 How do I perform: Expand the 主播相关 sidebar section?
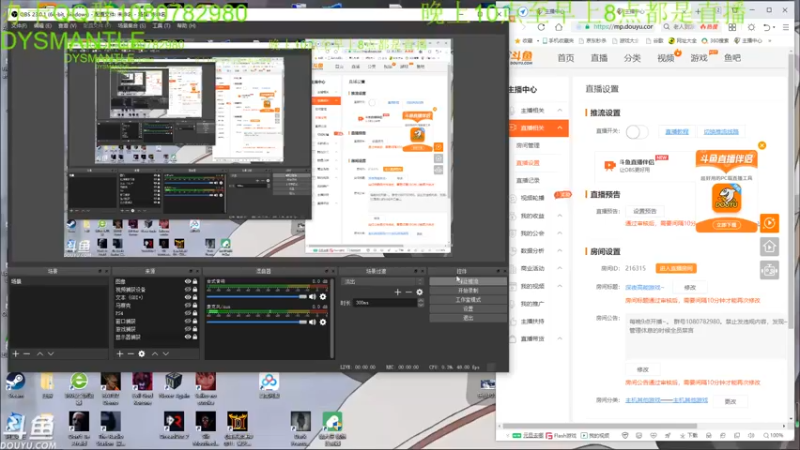point(560,110)
